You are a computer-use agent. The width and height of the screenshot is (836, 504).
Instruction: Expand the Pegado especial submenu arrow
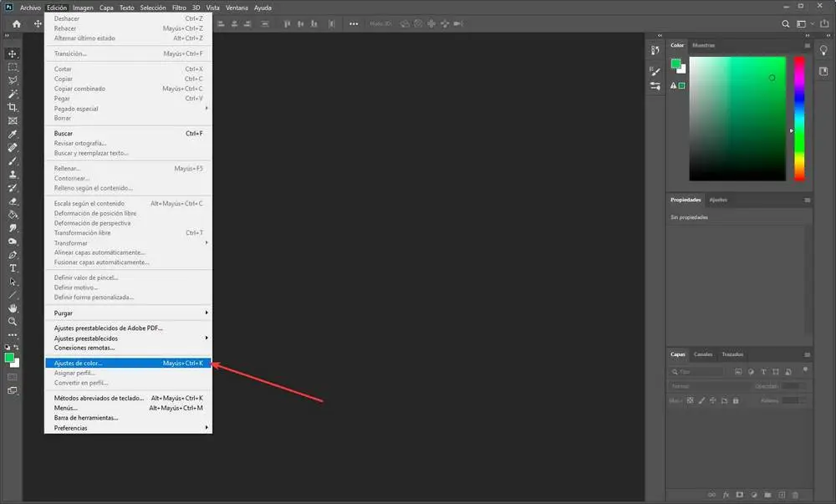point(206,108)
